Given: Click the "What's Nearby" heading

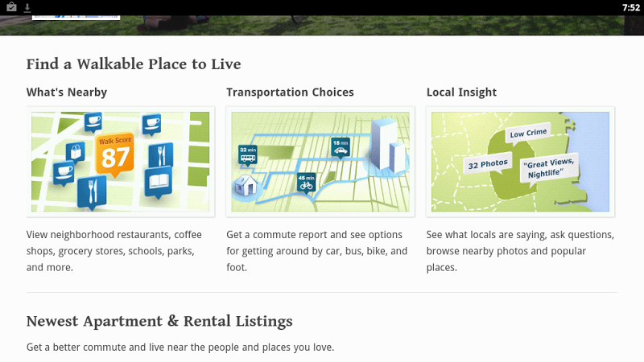Looking at the screenshot, I should click(x=67, y=93).
